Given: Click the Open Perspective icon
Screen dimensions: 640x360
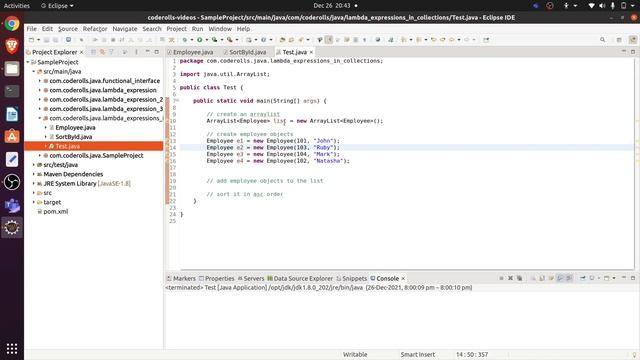Looking at the screenshot, I should (619, 40).
